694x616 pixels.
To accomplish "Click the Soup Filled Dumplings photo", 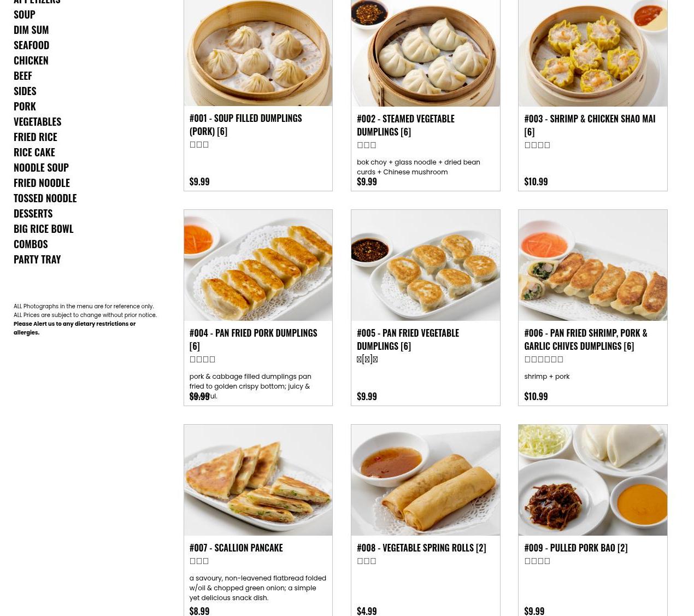I will [258, 53].
